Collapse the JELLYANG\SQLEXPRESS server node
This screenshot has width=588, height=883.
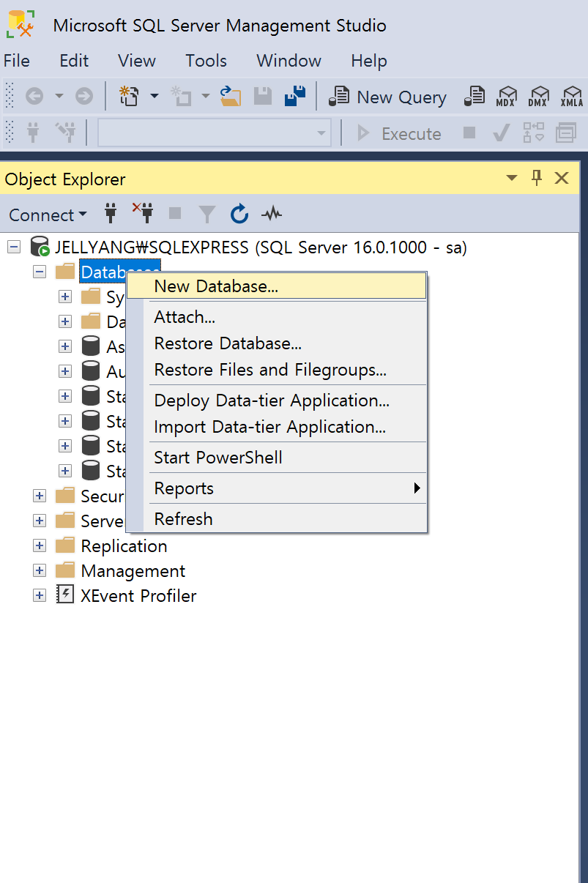coord(14,247)
